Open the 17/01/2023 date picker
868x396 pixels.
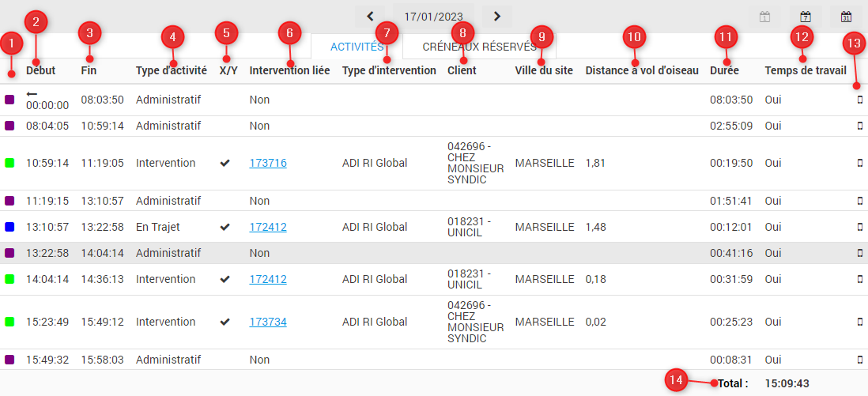(432, 16)
